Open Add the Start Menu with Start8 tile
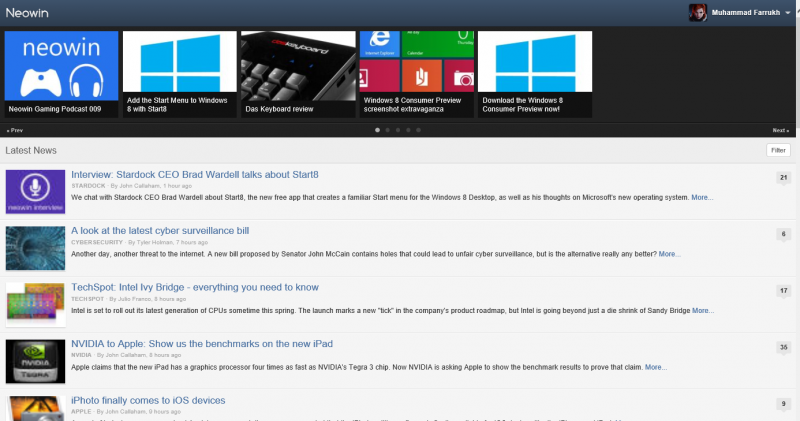The height and width of the screenshot is (421, 800). click(180, 74)
